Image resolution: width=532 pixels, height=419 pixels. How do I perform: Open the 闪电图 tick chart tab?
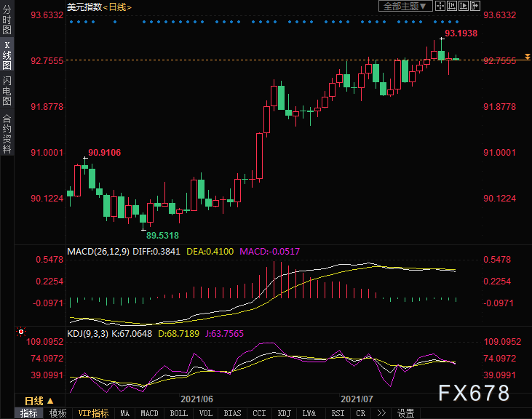7,90
